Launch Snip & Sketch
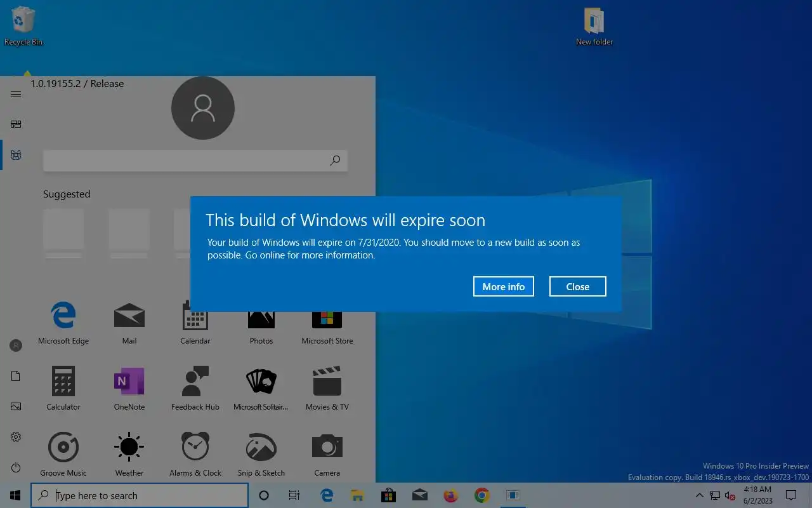Viewport: 812px width, 508px height. (261, 455)
